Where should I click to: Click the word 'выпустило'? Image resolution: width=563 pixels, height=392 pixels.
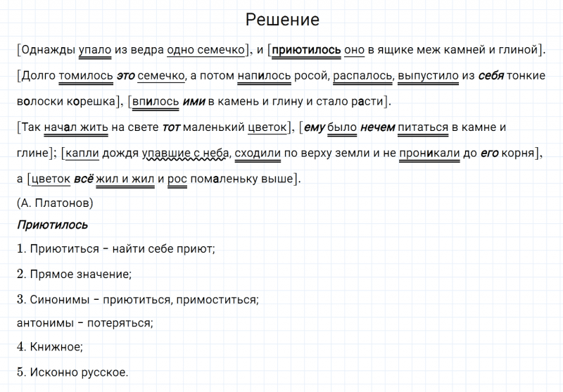click(429, 76)
